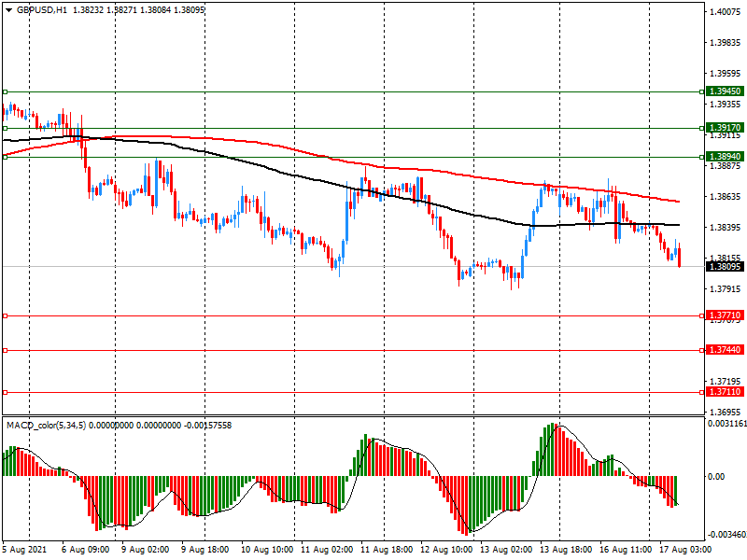The width and height of the screenshot is (747, 560).
Task: Click the '17 Aug 03:00' time label
Action: [685, 550]
